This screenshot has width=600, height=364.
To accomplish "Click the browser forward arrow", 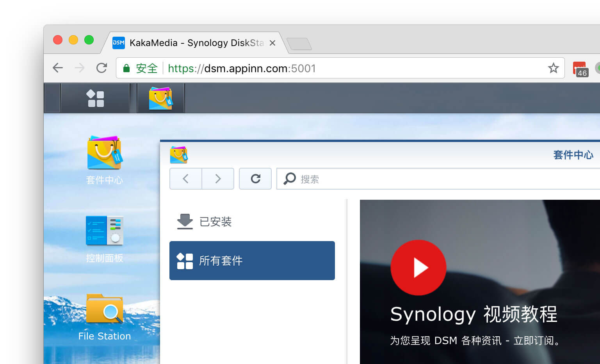I will click(80, 68).
